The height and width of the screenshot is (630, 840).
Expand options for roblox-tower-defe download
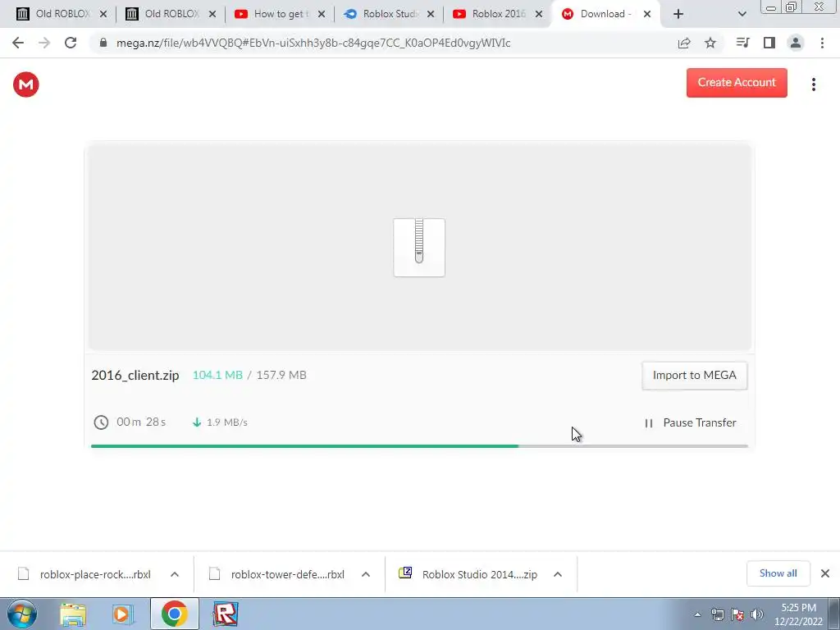point(366,574)
